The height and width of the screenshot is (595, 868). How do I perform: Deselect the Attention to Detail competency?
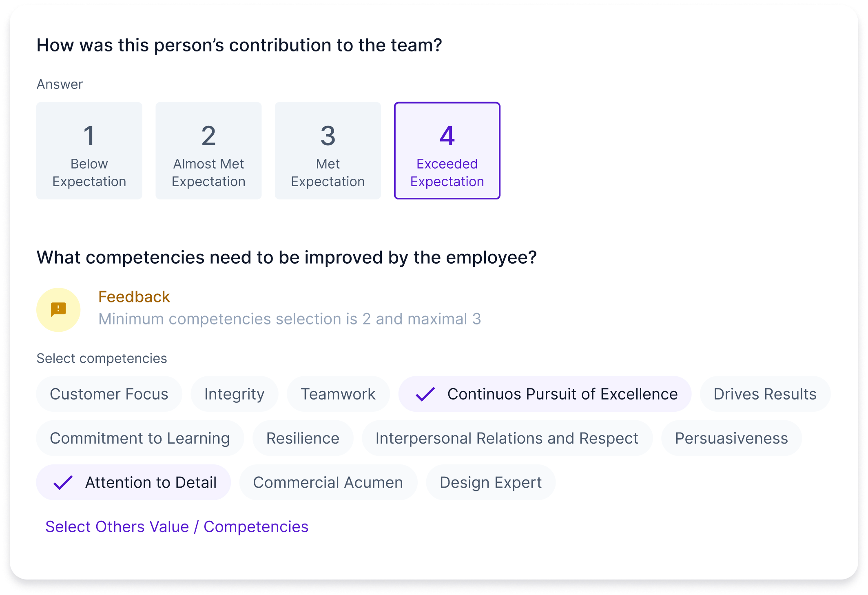133,482
